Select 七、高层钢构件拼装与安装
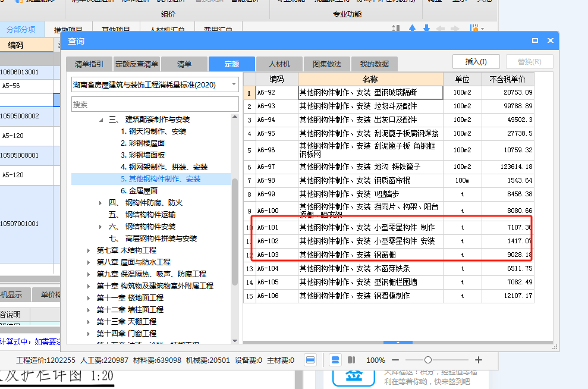The height and width of the screenshot is (389, 588). 153,239
